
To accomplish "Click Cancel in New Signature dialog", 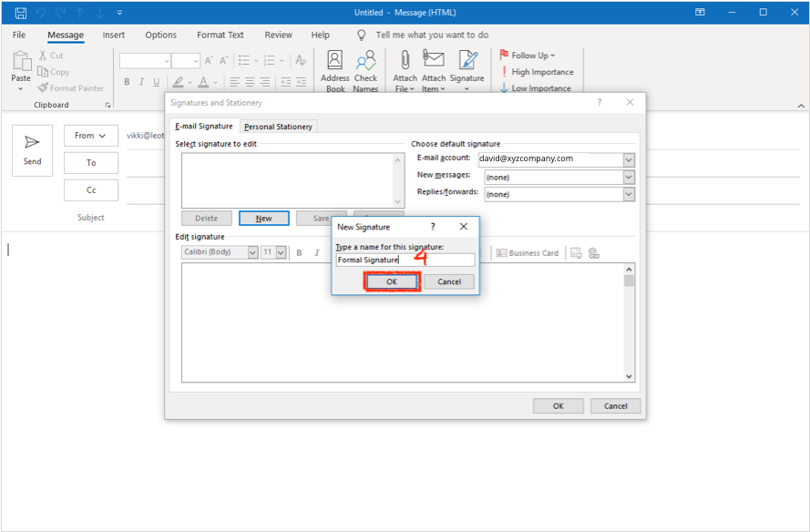I will 449,281.
